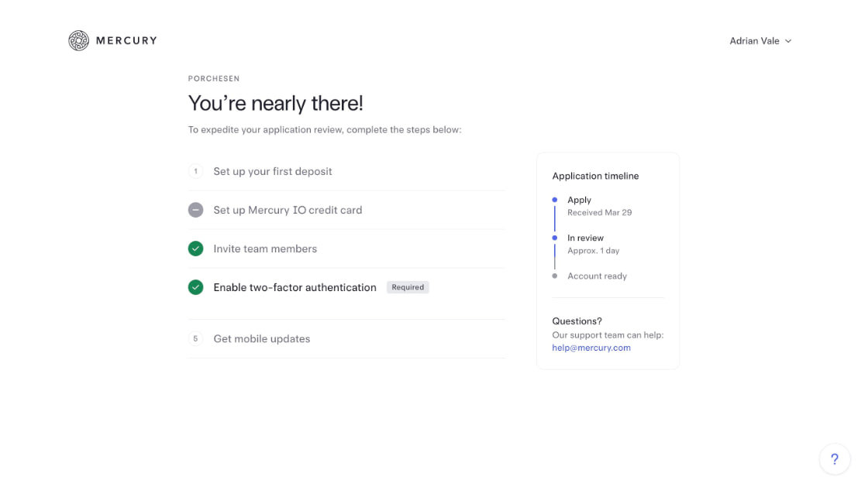Click the You're nearly there! heading
868x487 pixels.
276,104
